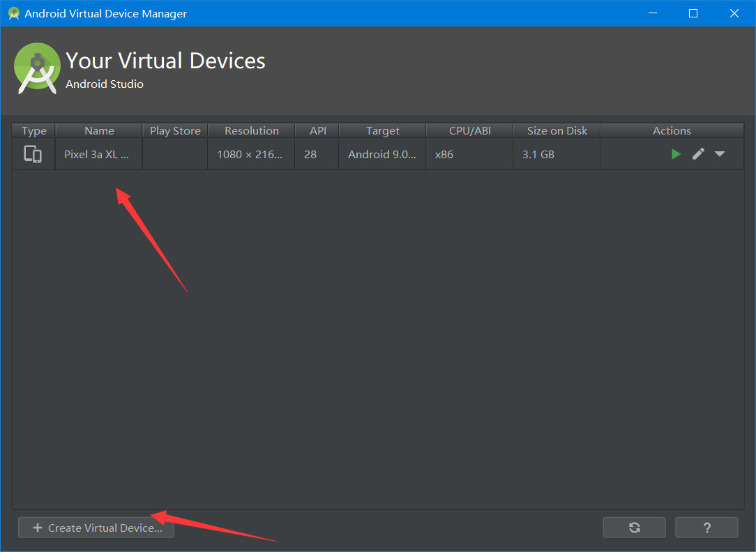Select the 3.1 GB size cell
This screenshot has height=552, width=756.
point(557,154)
